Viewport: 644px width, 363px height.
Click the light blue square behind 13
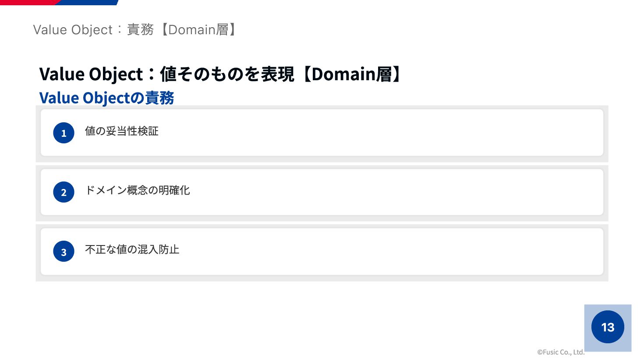pyautogui.click(x=608, y=328)
